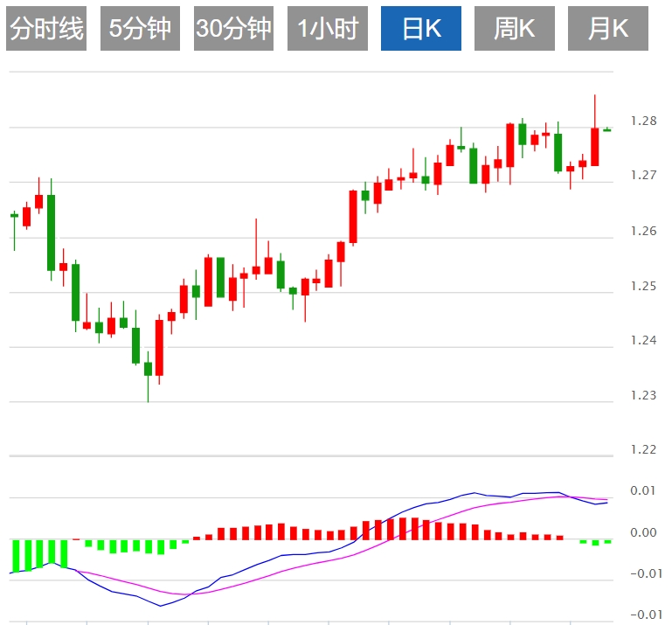Switch to the 周K weekly tab
Viewport: 672px width, 625px height.
coord(515,28)
